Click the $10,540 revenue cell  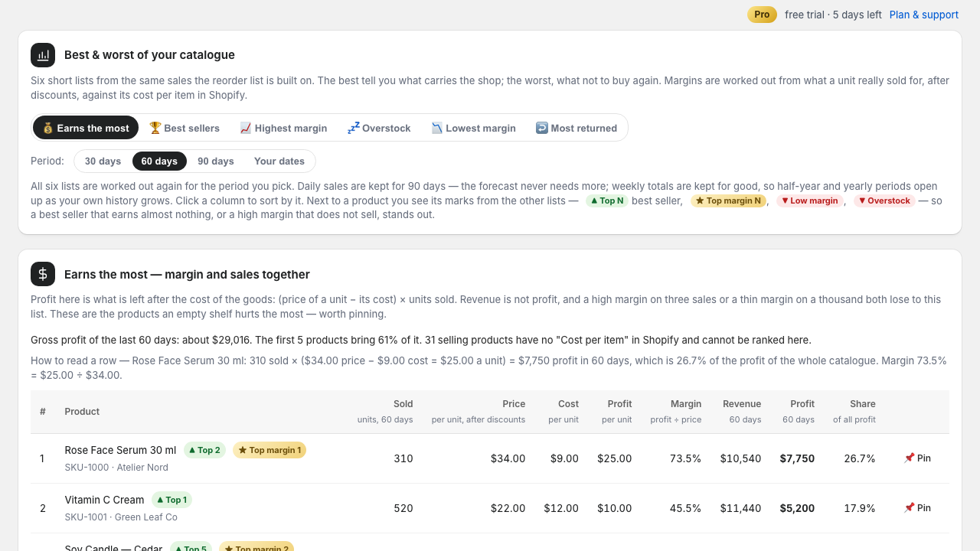point(740,458)
